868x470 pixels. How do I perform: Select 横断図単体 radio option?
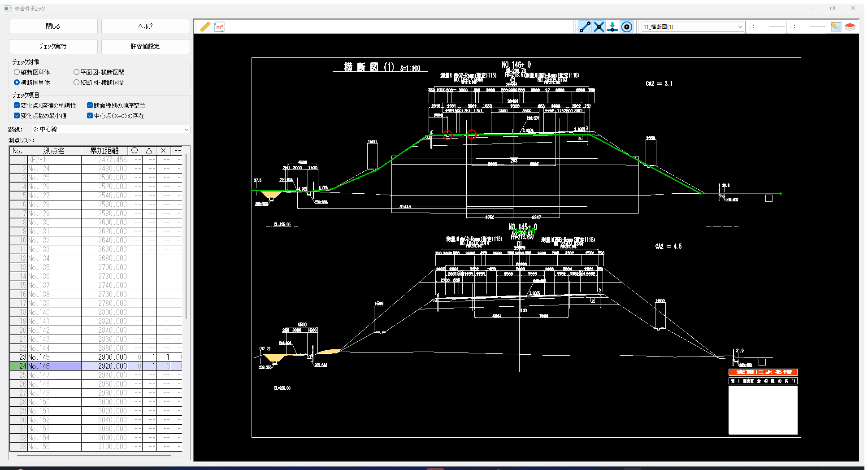point(32,83)
